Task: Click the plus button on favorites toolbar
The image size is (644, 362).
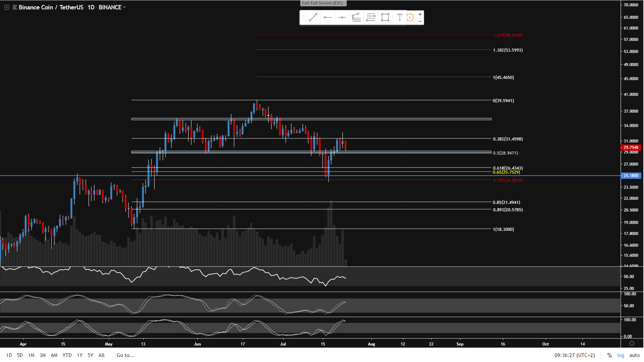Action: tap(420, 14)
